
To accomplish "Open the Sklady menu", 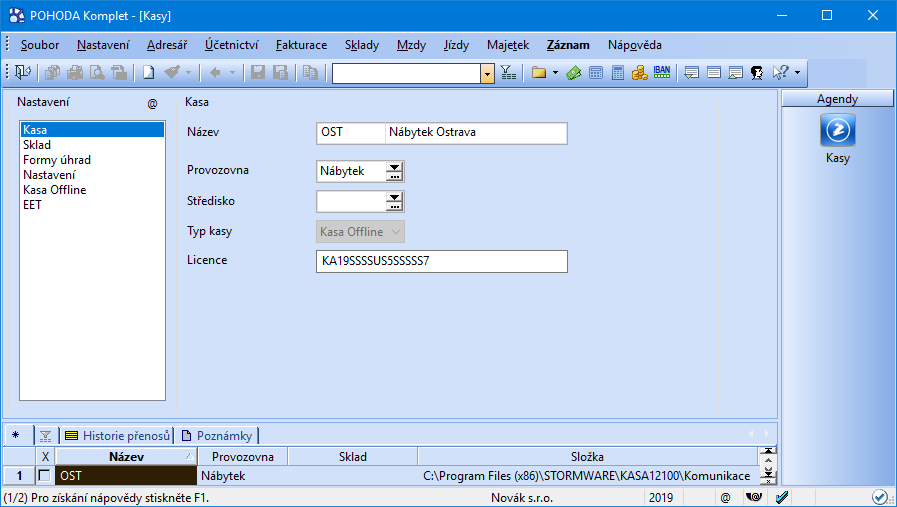I will click(x=362, y=45).
